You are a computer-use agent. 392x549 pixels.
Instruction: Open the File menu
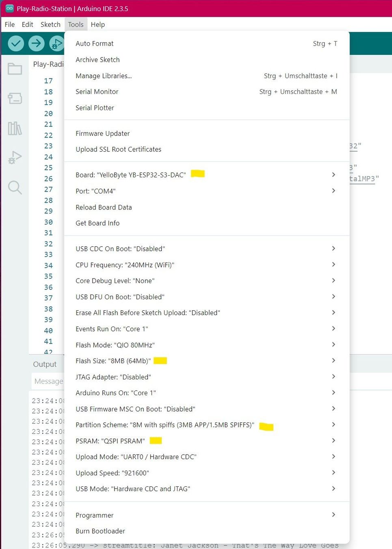[10, 24]
